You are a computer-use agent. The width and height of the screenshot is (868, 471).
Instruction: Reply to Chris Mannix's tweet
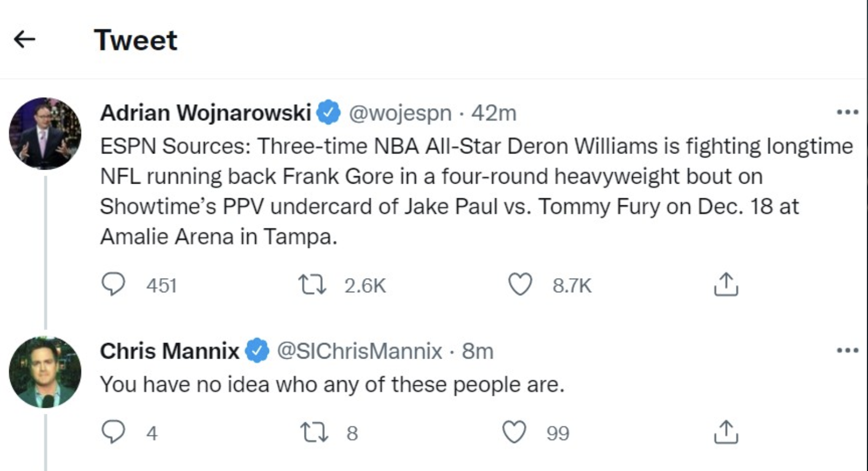coord(113,432)
